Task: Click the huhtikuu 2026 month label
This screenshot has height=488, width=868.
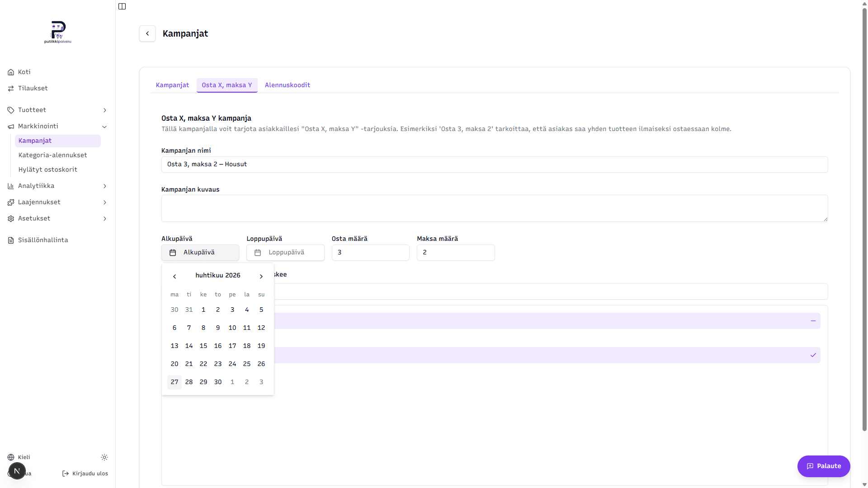Action: [218, 276]
